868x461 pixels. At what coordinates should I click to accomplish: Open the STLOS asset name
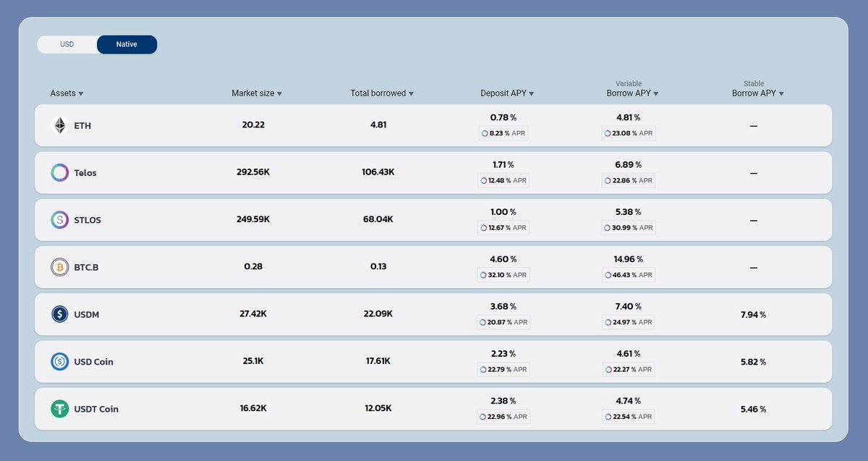(88, 220)
